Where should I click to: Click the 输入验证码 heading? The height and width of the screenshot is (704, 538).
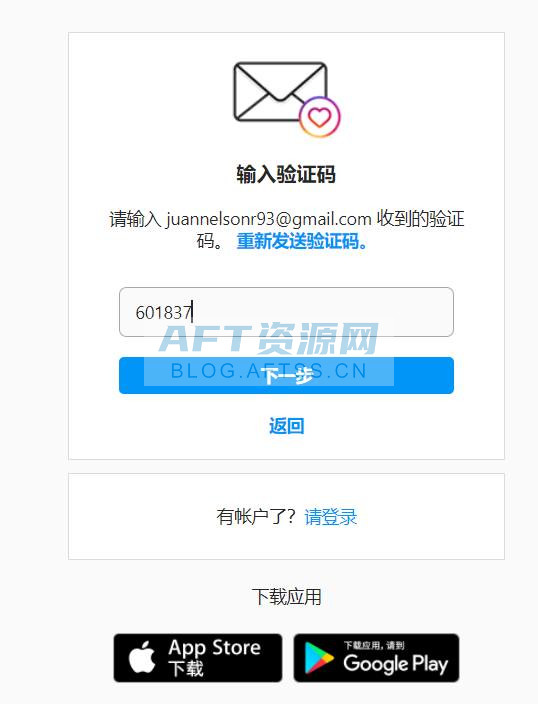286,174
